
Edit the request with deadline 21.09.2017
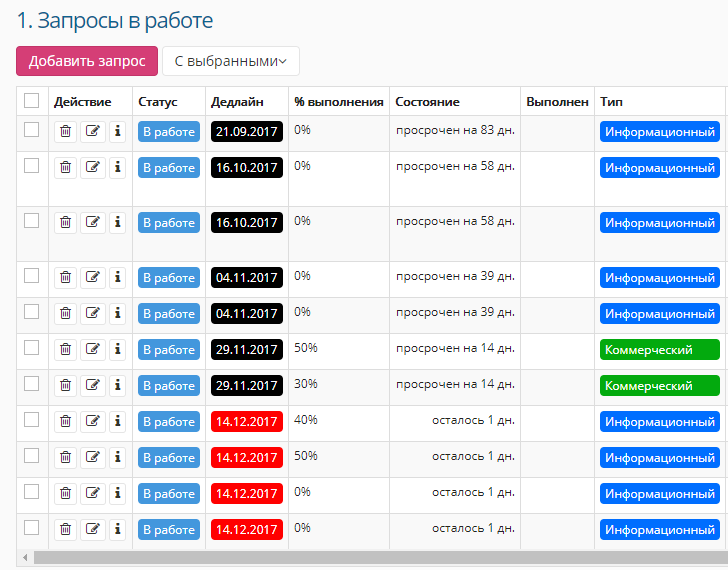coord(93,132)
